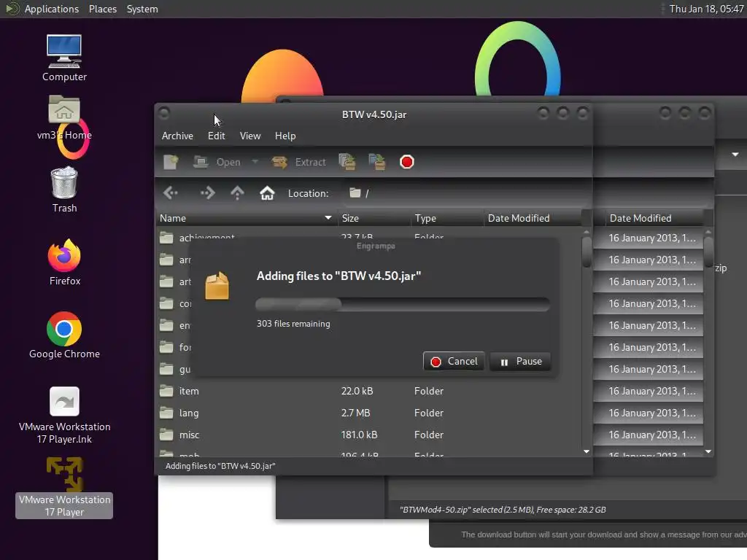Go to the archive home location

[267, 192]
